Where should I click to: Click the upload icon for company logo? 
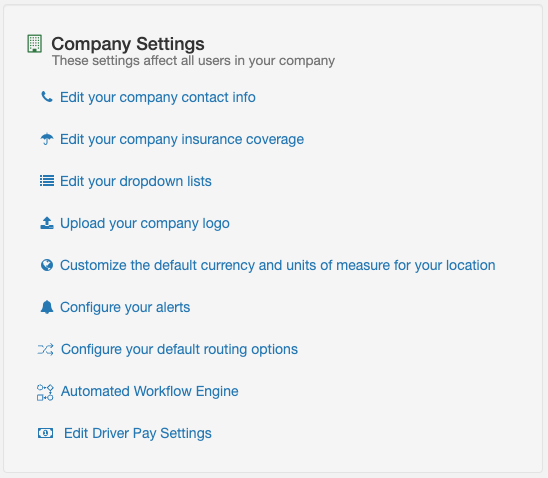tap(47, 223)
